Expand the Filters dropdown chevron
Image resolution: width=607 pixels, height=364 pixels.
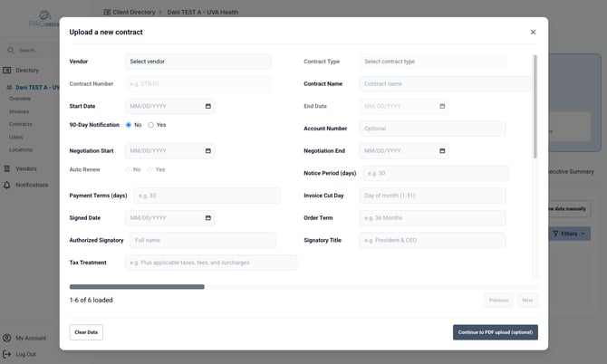point(583,234)
